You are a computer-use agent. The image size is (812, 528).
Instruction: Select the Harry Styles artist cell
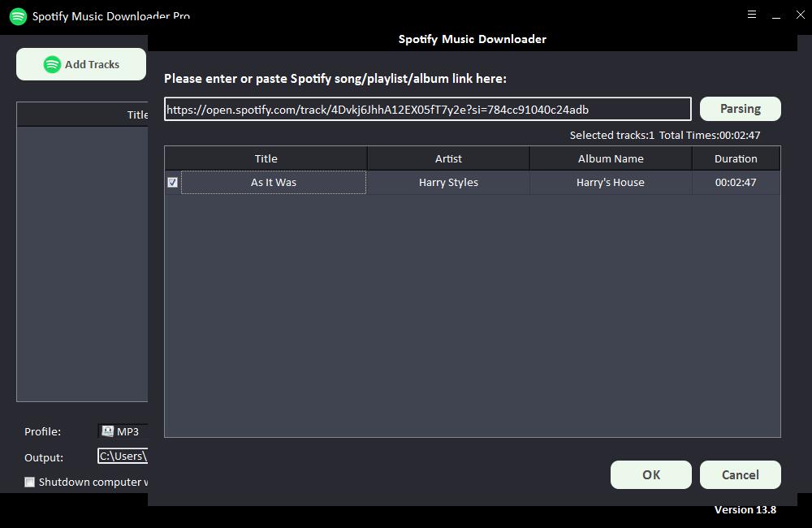[448, 183]
